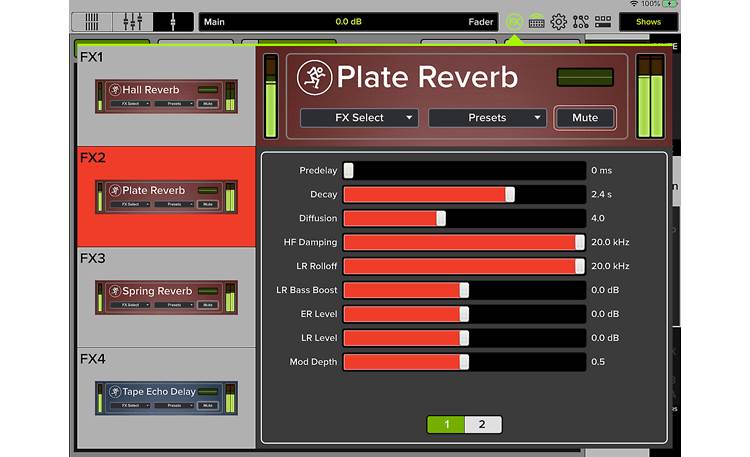Open Presets in Spring Reverb thumbnail
The image size is (750, 457).
click(174, 305)
